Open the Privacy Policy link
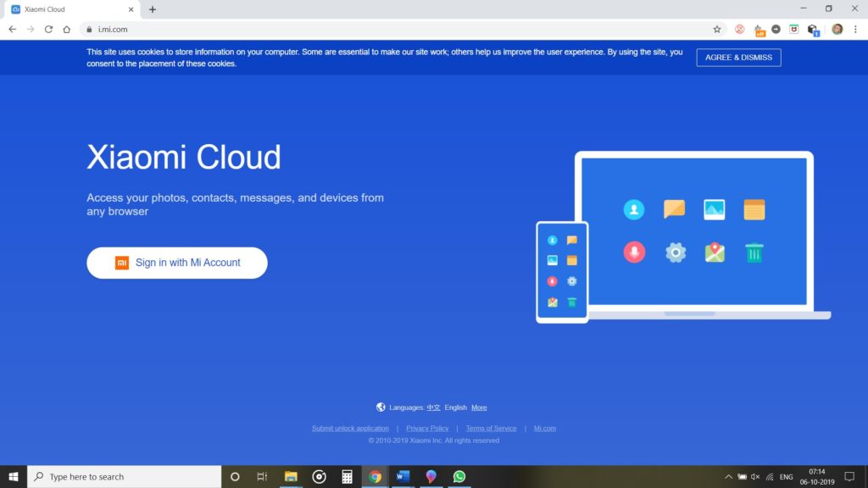The image size is (868, 488). (x=427, y=428)
